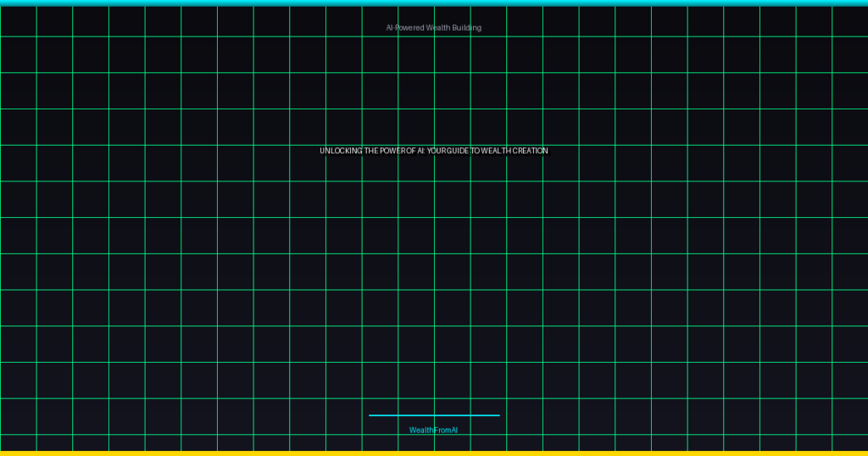
Task: Click the word "YOUR" in the headline
Action: 437,151
